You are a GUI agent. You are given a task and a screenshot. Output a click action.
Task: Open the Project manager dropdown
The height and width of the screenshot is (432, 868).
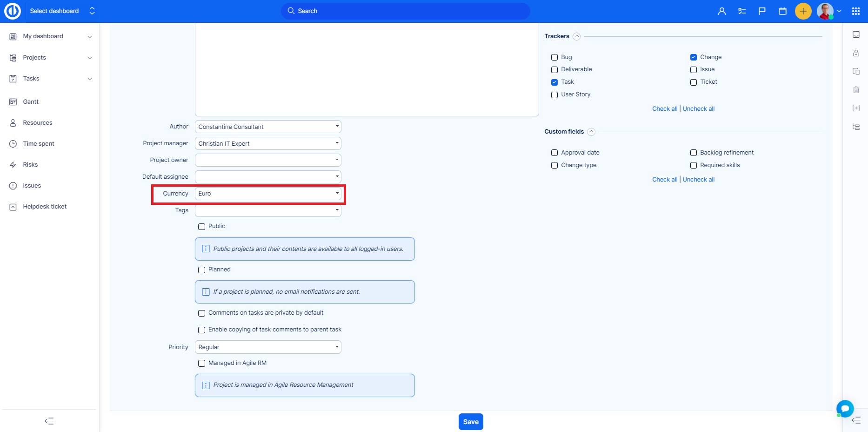(x=268, y=143)
